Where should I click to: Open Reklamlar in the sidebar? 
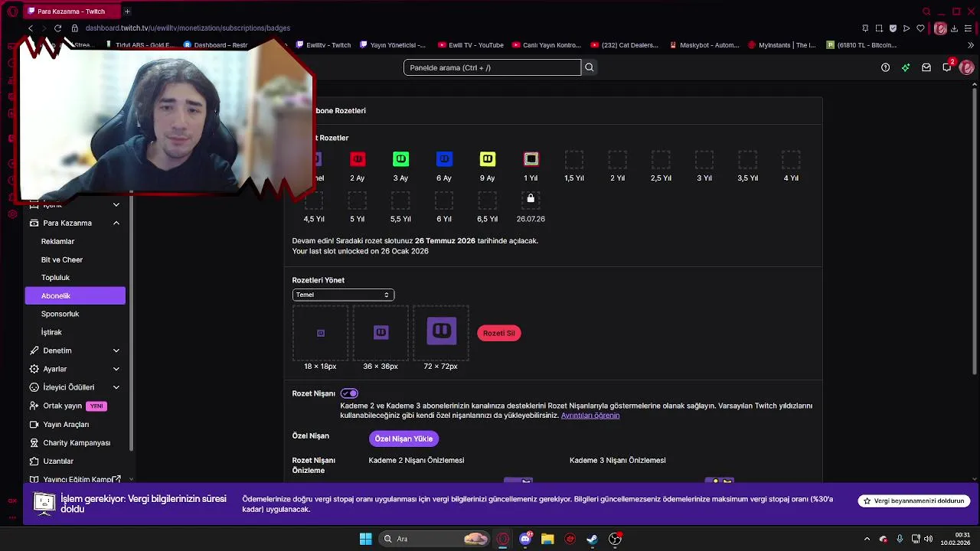[57, 241]
